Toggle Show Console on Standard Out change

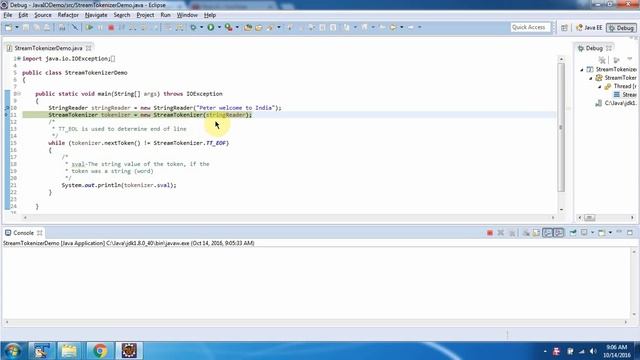pyautogui.click(x=547, y=233)
